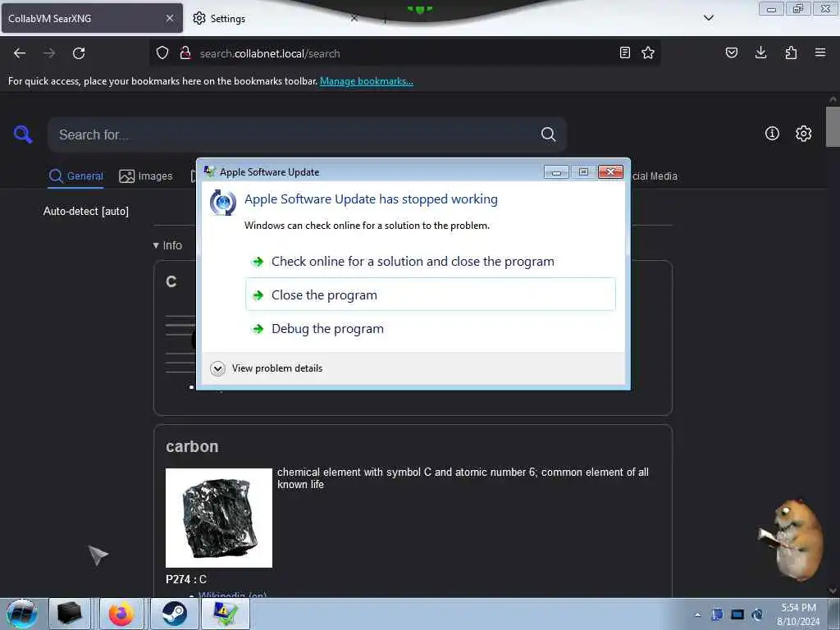Save page to Pocket icon
The width and height of the screenshot is (840, 630).
click(732, 52)
